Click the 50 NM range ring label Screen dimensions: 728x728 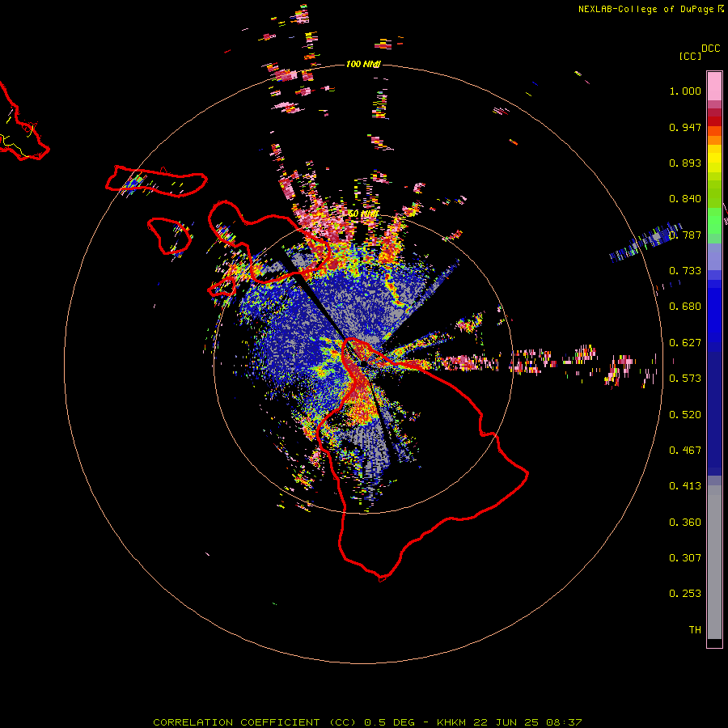click(x=363, y=214)
